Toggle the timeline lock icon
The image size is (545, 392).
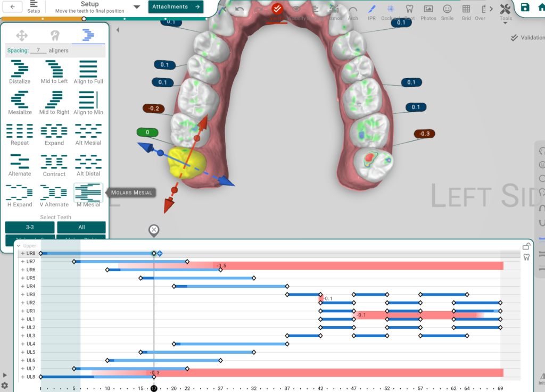(526, 246)
